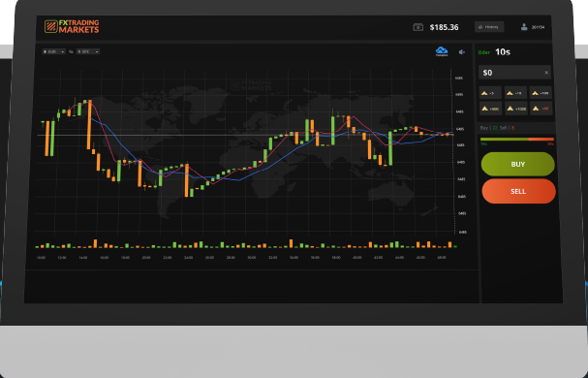The image size is (588, 378).
Task: Click the swap icon between currency dropdowns
Action: (x=71, y=51)
